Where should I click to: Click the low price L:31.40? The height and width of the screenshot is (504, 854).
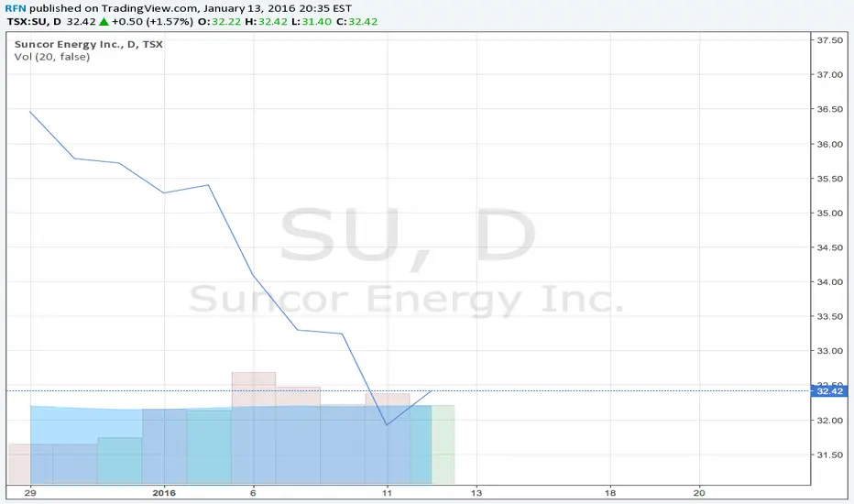(x=311, y=22)
